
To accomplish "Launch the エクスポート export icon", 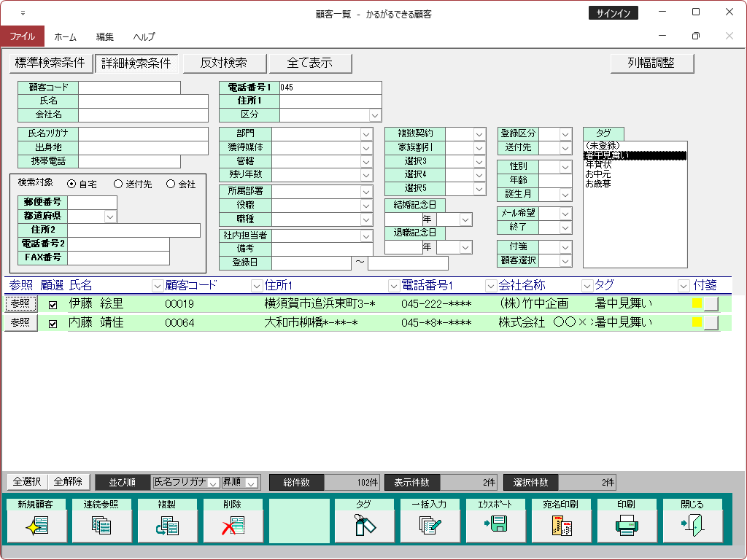I will point(496,525).
